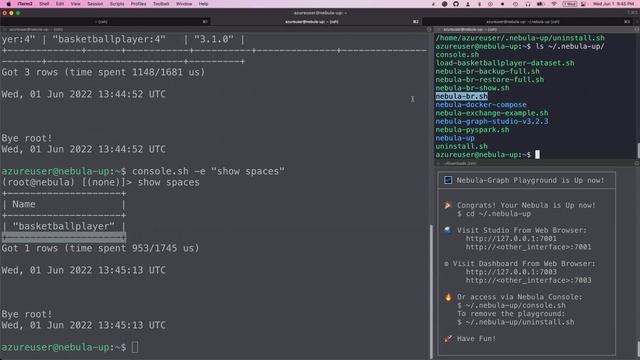Open the Help menu

(203, 4)
